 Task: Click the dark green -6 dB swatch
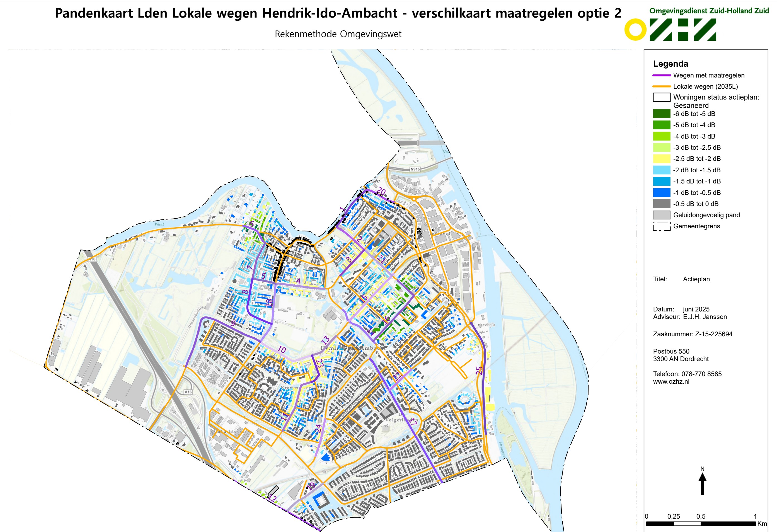pos(662,114)
